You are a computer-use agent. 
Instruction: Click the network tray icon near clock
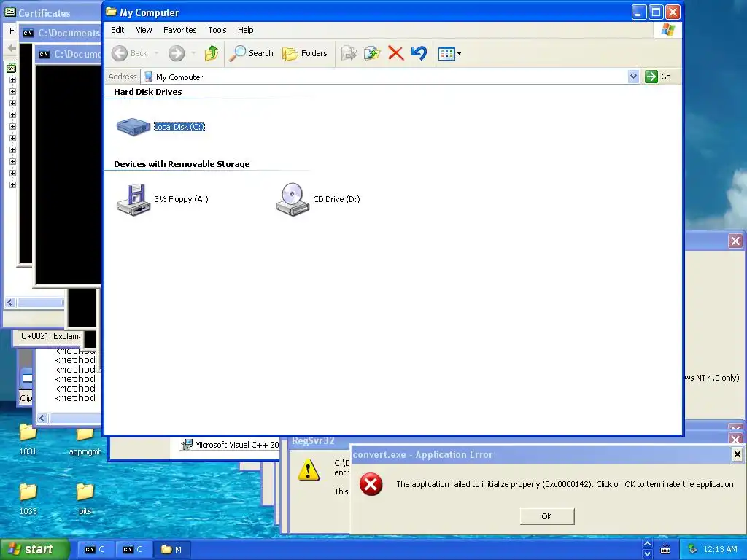click(692, 549)
